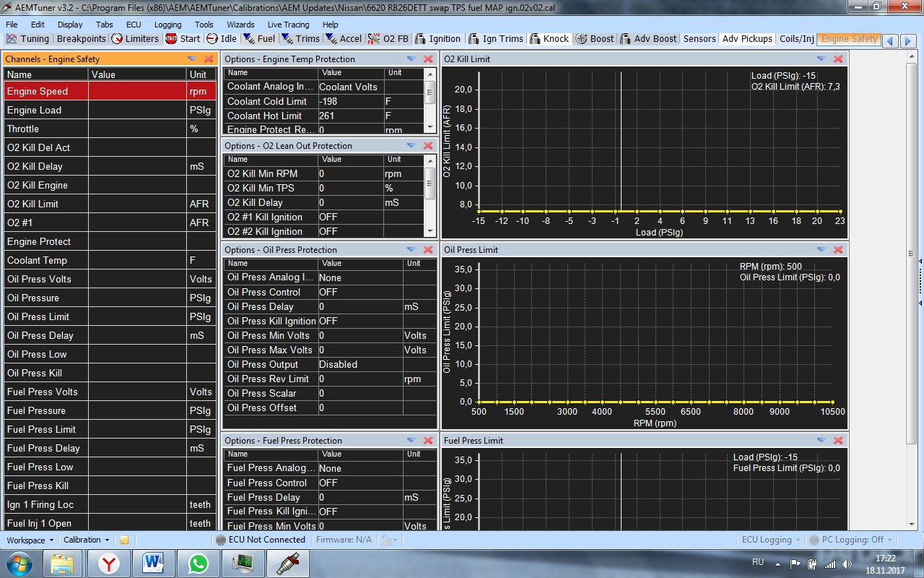Close the Oil Press Limit graph panel

pos(838,249)
